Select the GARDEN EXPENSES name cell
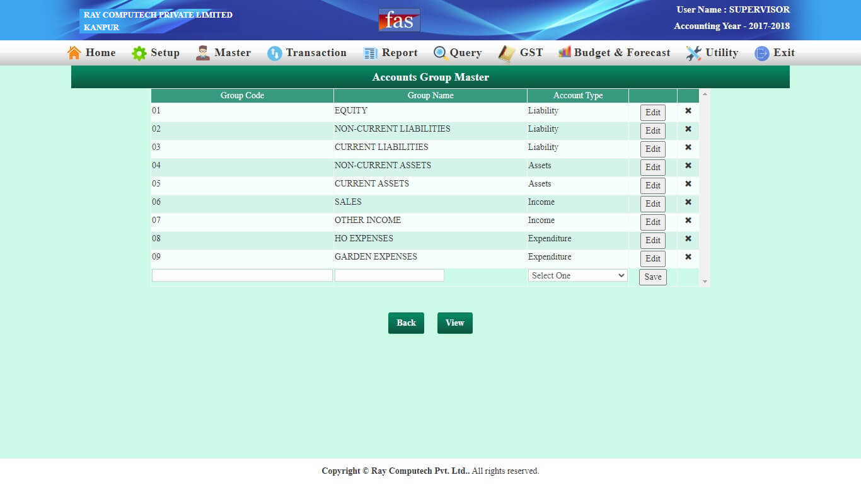The width and height of the screenshot is (861, 504). 430,258
